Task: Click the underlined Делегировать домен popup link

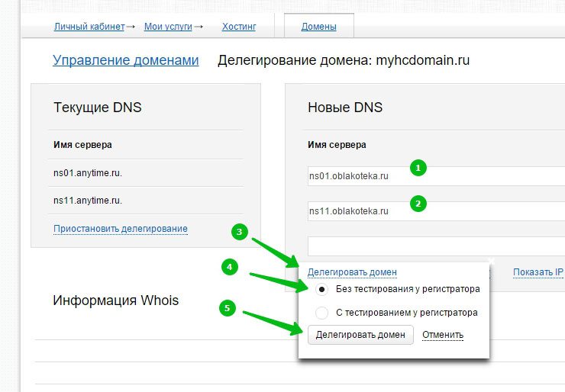Action: [x=352, y=272]
